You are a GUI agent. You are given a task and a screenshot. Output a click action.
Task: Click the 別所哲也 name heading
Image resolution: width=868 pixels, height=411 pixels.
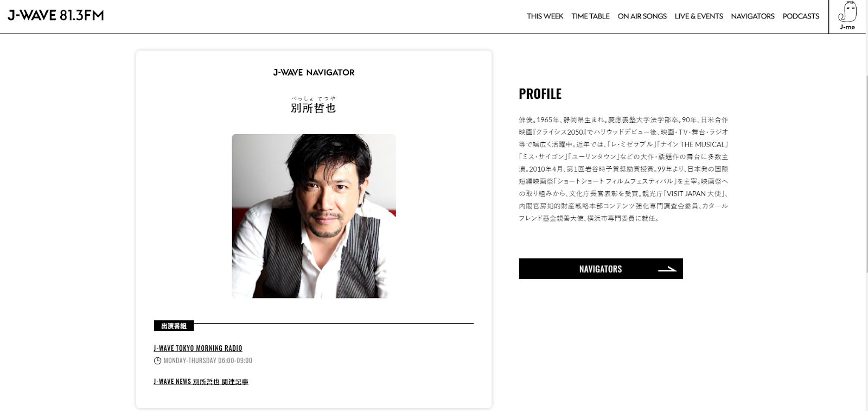coord(313,108)
